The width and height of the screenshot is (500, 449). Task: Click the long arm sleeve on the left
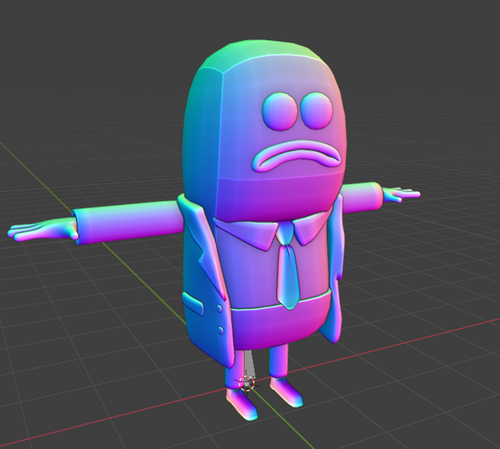(x=128, y=220)
